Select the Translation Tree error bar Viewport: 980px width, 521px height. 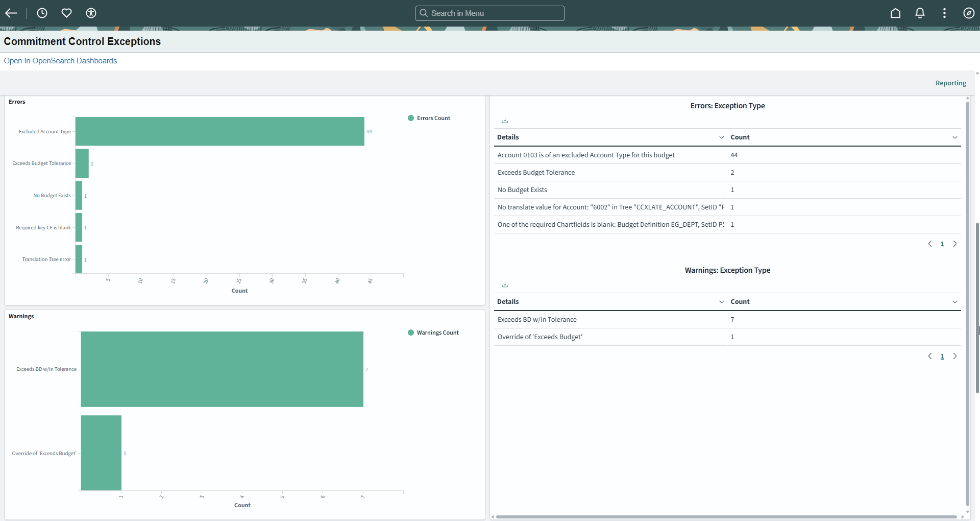point(79,259)
